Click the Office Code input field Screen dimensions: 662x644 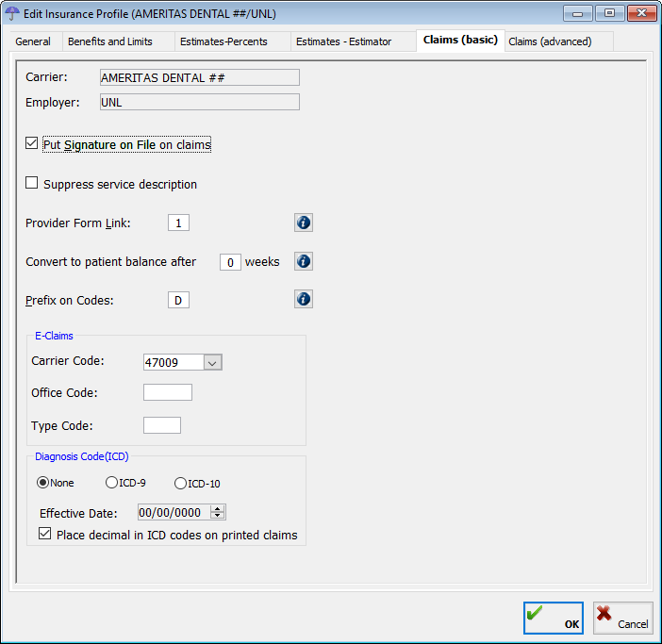(x=167, y=392)
